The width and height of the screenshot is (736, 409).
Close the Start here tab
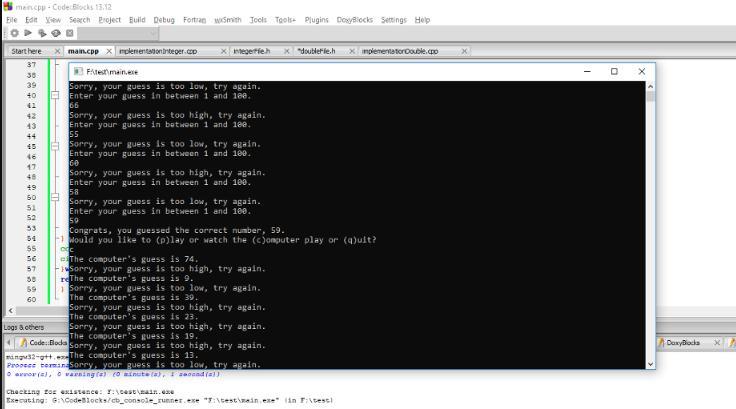click(57, 51)
